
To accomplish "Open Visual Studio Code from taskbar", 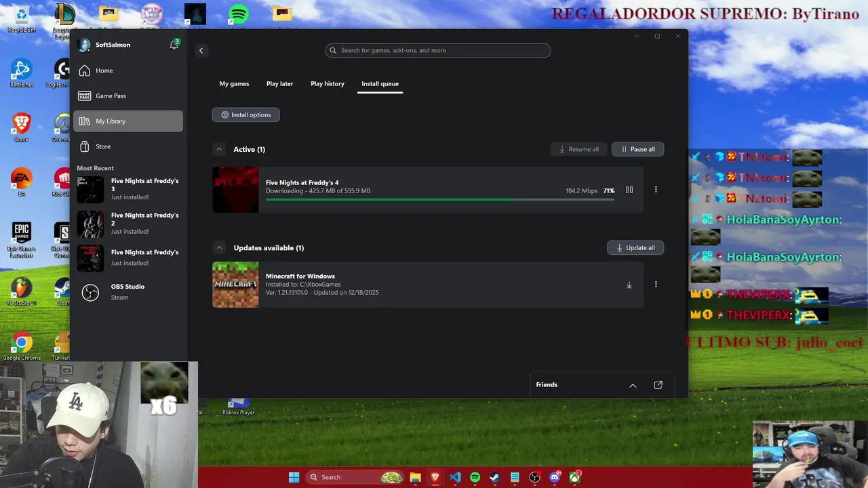I will (x=455, y=477).
